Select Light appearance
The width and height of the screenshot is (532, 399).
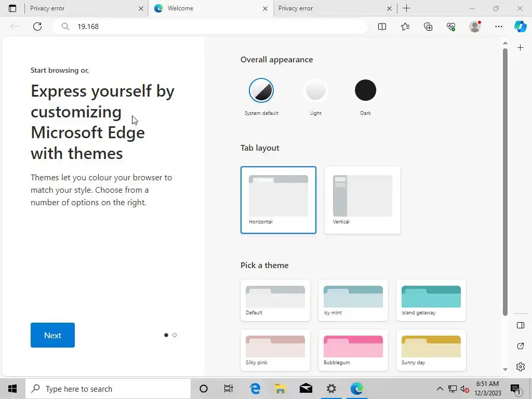point(315,90)
